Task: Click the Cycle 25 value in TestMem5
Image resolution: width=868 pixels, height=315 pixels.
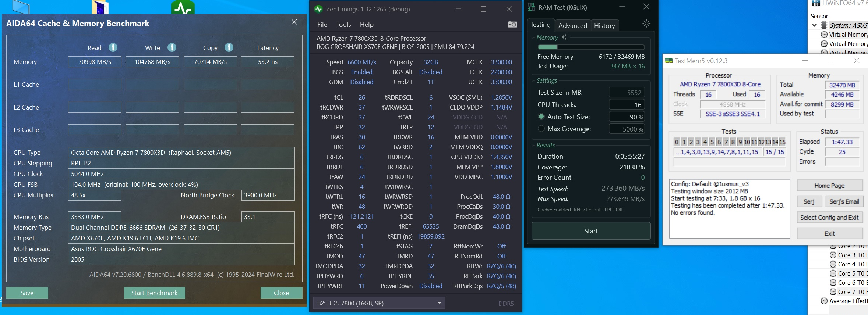Action: click(842, 152)
